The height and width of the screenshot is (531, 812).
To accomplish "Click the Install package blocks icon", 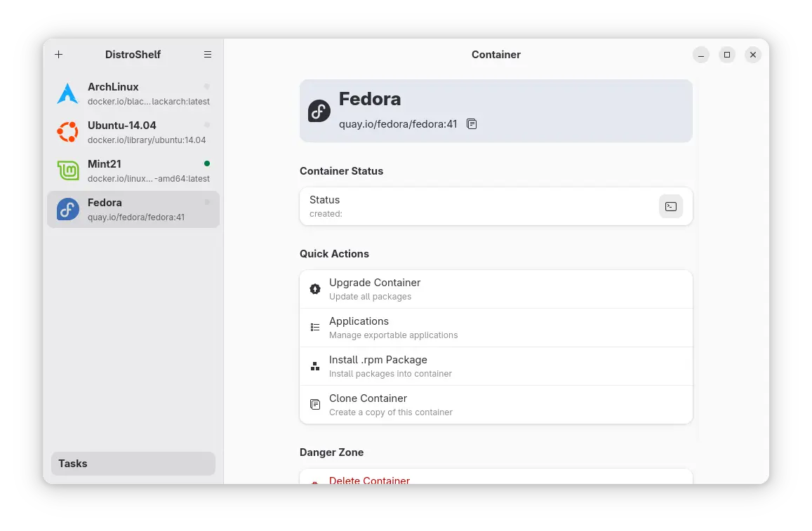I will coord(315,366).
